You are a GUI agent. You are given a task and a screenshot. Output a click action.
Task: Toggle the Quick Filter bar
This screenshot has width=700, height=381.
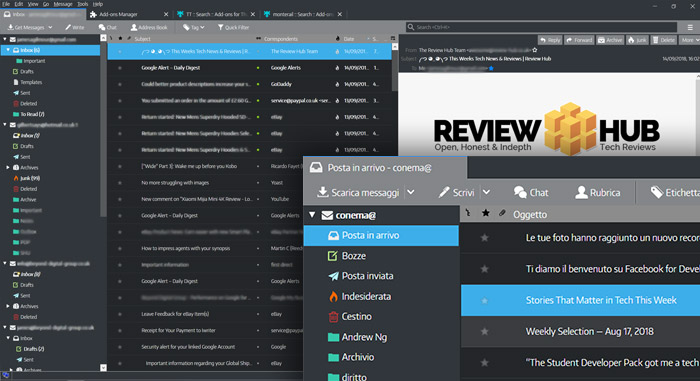point(233,27)
